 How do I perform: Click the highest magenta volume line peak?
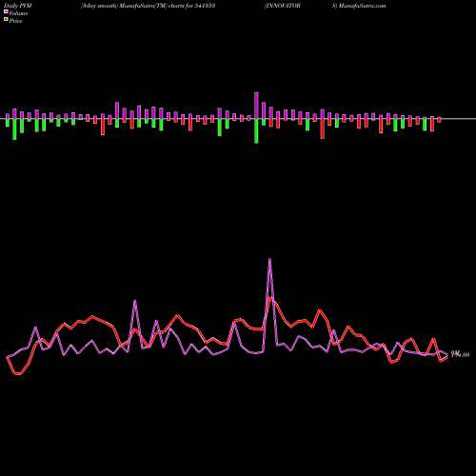tap(269, 259)
